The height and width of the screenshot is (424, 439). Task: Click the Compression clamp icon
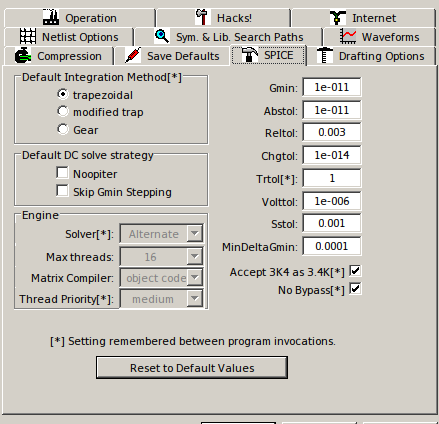23,56
